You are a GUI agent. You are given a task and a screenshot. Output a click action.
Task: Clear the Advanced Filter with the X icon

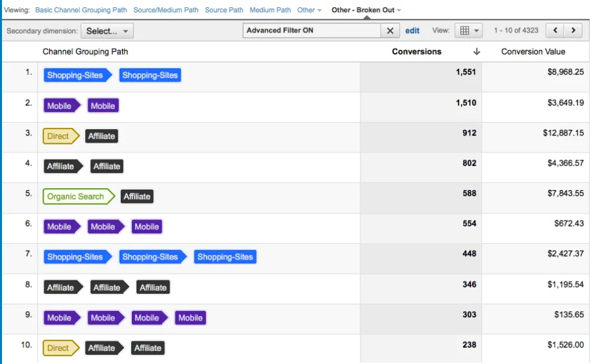390,30
